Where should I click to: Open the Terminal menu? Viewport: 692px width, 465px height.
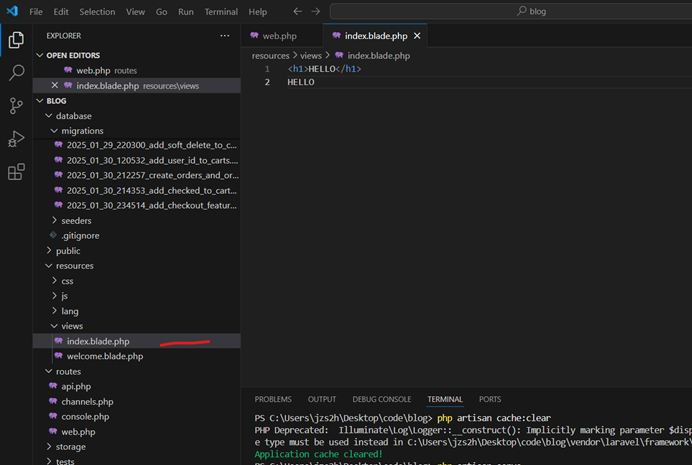coord(222,12)
